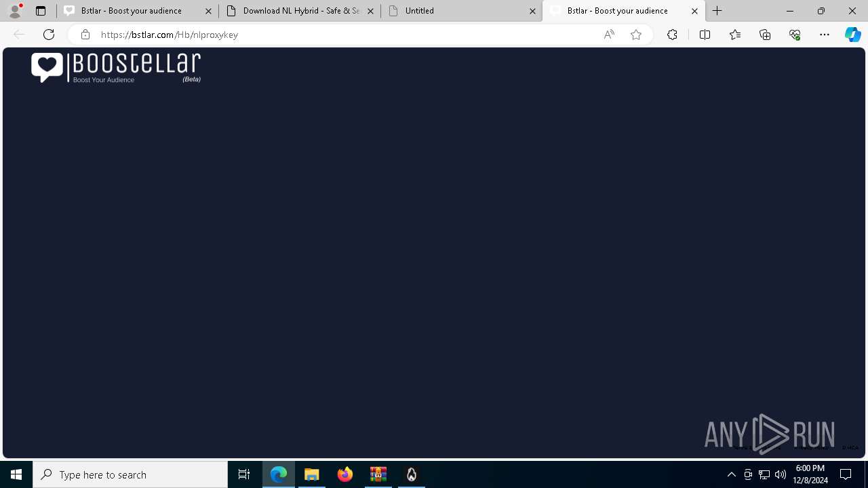868x488 pixels.
Task: Close the first Bstlar tab
Action: pos(208,11)
